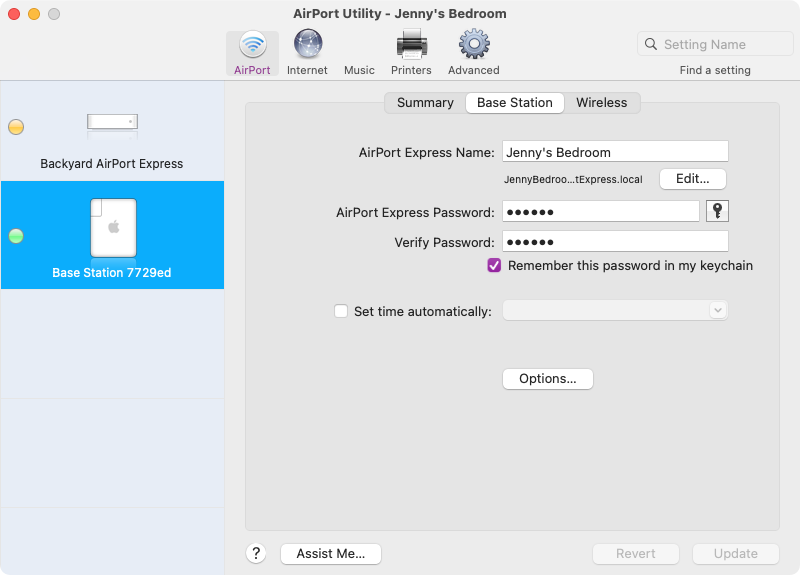The image size is (800, 575).
Task: Click the amber status light for Backyard AirPort Express
Action: [x=16, y=127]
